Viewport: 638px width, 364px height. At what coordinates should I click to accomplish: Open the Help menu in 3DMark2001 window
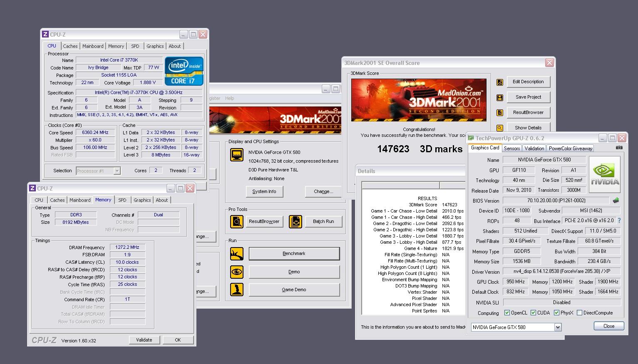(x=230, y=99)
